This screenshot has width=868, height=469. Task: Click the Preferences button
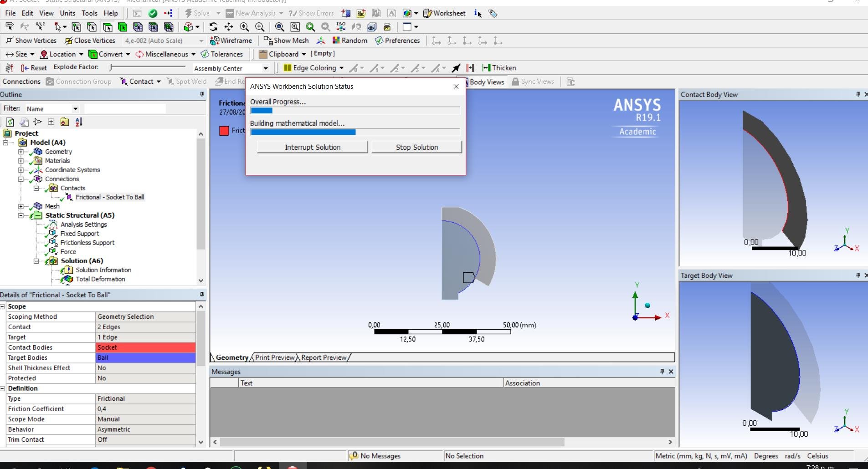point(397,41)
